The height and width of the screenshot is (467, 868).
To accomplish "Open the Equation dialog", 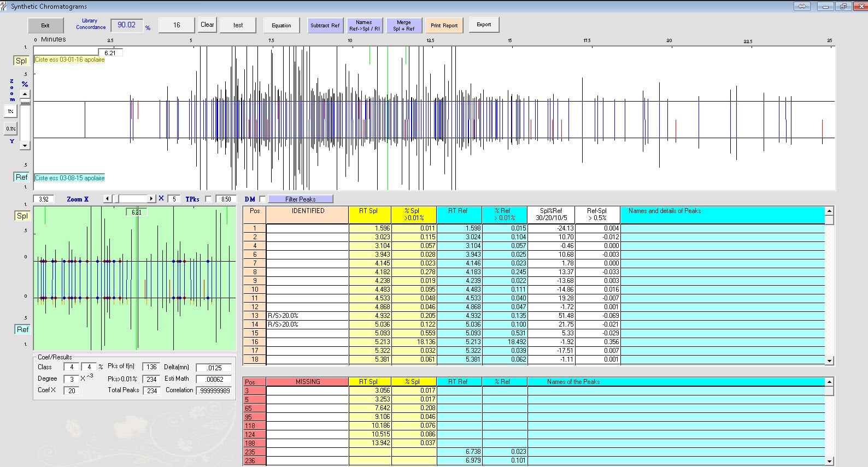I will point(281,25).
